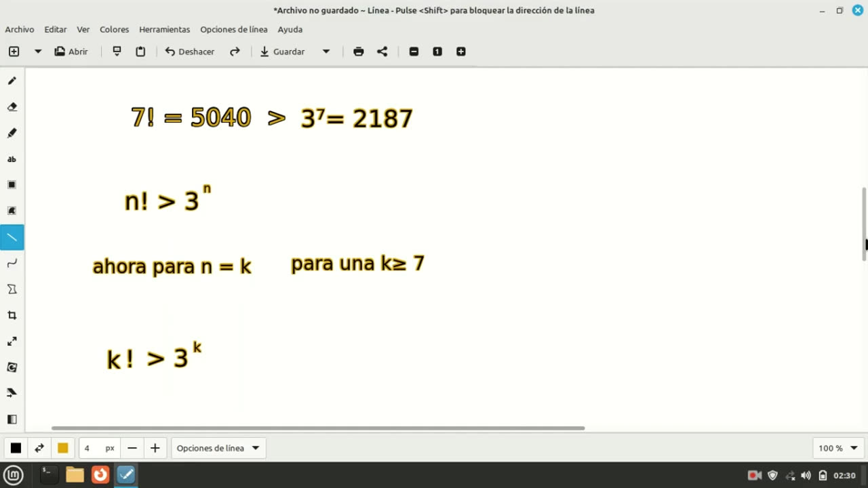Image resolution: width=868 pixels, height=488 pixels.
Task: Select the Free selection tool
Action: click(x=12, y=211)
